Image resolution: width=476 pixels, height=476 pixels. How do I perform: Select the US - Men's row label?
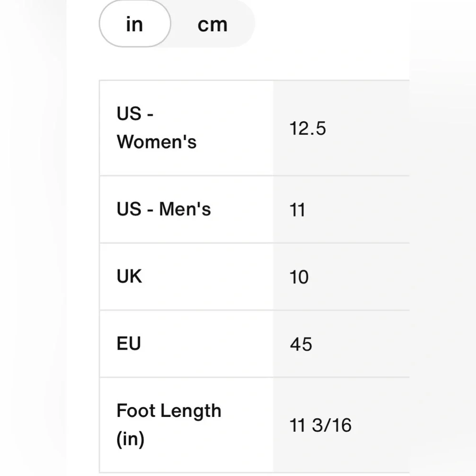click(x=164, y=209)
